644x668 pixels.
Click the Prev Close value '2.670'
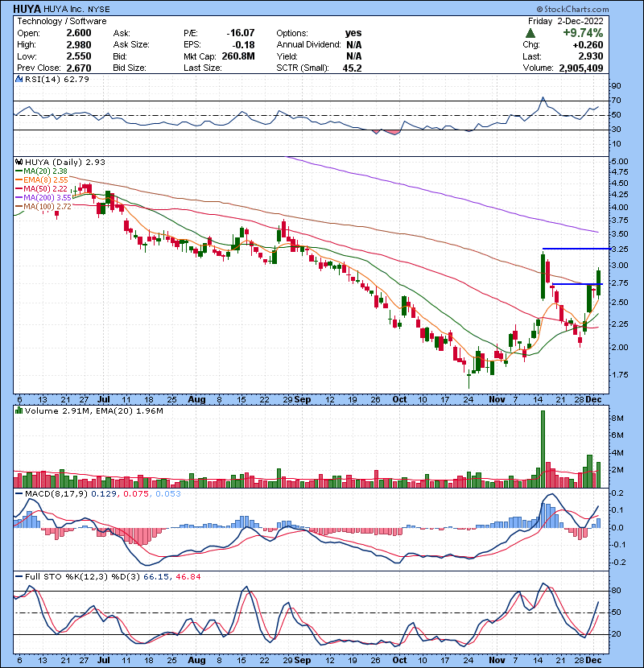pos(79,68)
